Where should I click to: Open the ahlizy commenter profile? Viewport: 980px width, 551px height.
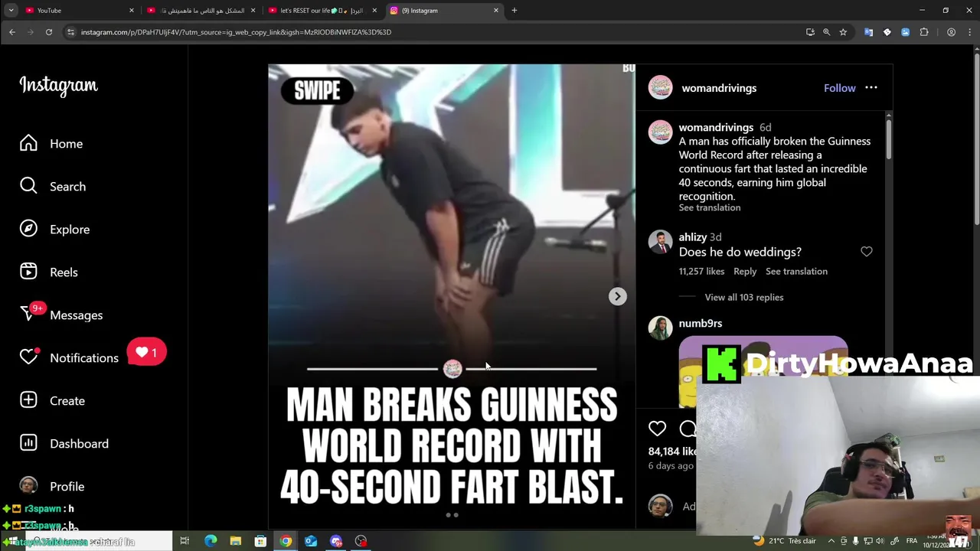(692, 237)
